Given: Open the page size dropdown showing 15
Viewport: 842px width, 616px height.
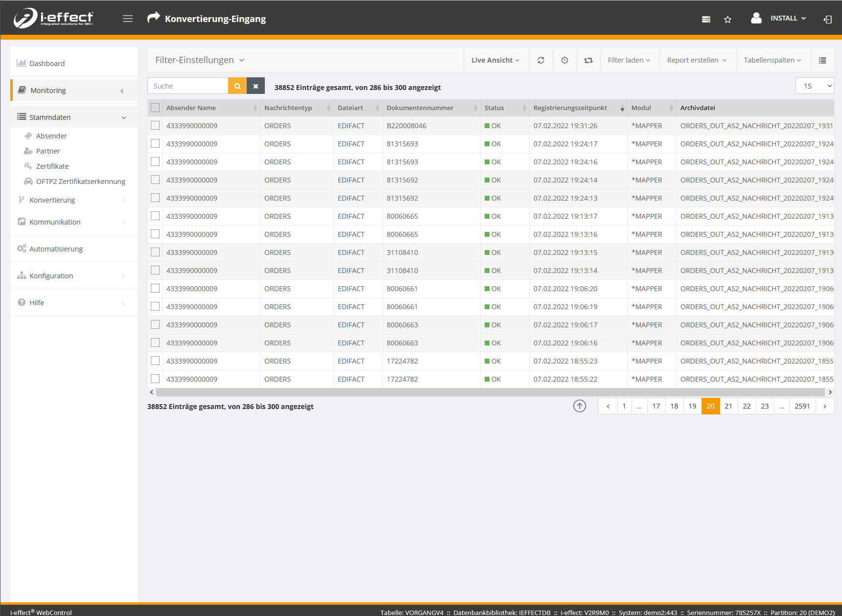Looking at the screenshot, I should click(x=815, y=86).
